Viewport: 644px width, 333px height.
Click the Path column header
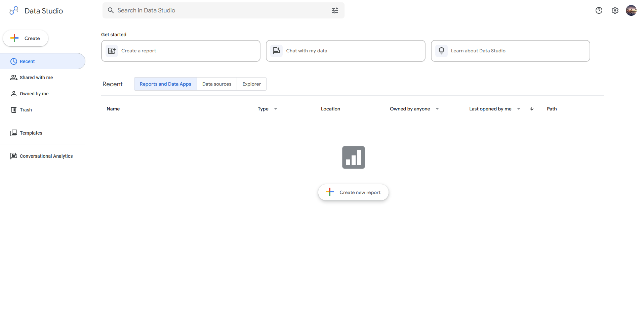[552, 109]
